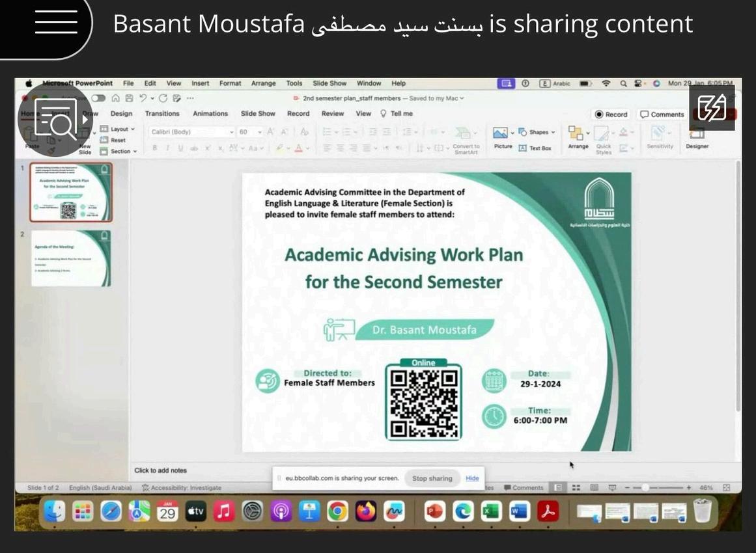Open the Music app from the Dock
Screen dimensions: 756x553
224,511
